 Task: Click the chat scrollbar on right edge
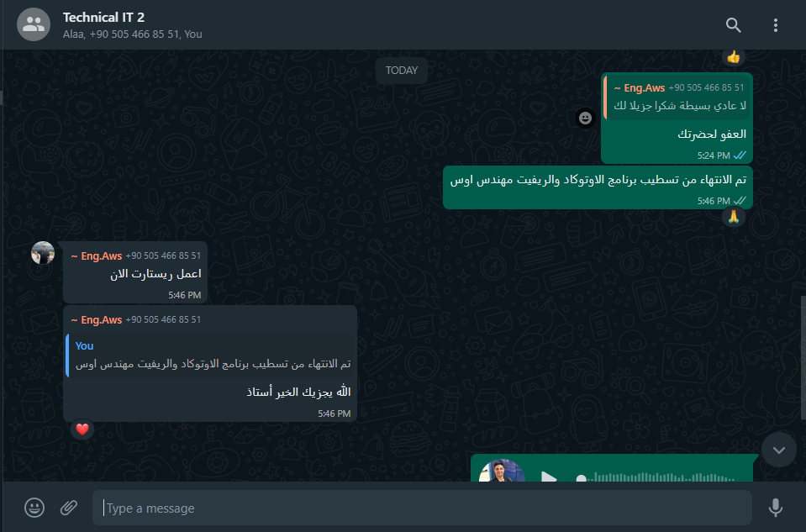[803, 358]
